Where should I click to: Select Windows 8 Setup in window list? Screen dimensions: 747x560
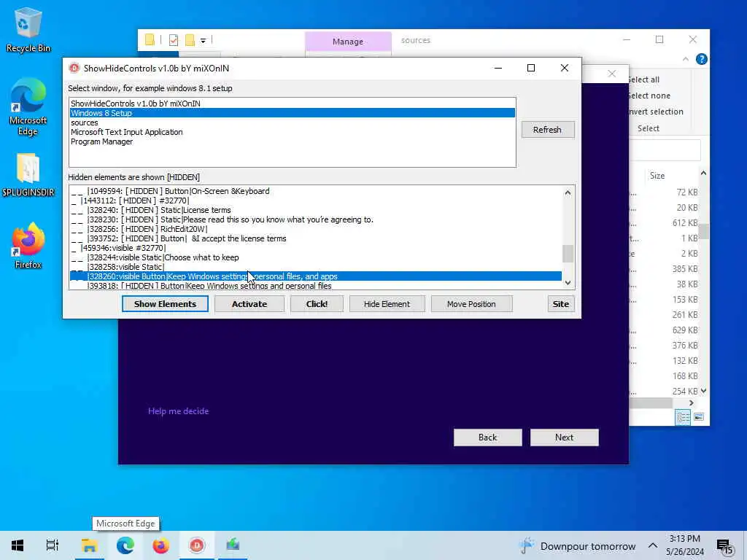292,113
